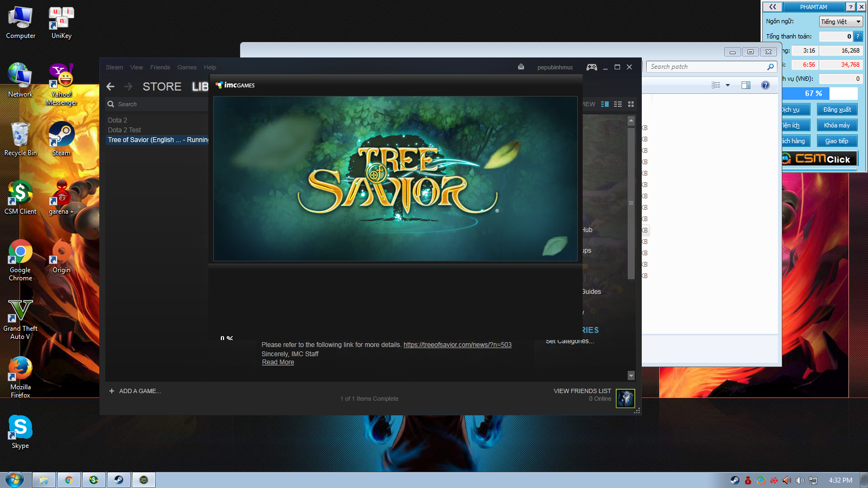This screenshot has width=868, height=488.
Task: Collapse the PHAMTAM panel with double arrow
Action: pos(773,7)
